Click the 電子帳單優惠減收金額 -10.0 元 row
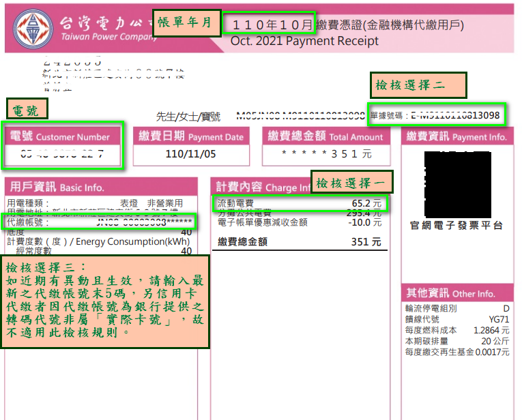The image size is (522, 420). 299,222
